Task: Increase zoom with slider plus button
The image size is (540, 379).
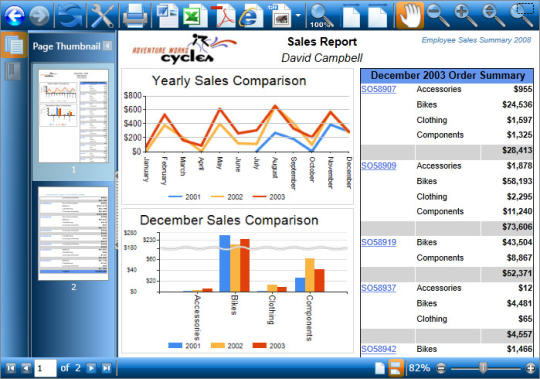Action: [x=531, y=368]
